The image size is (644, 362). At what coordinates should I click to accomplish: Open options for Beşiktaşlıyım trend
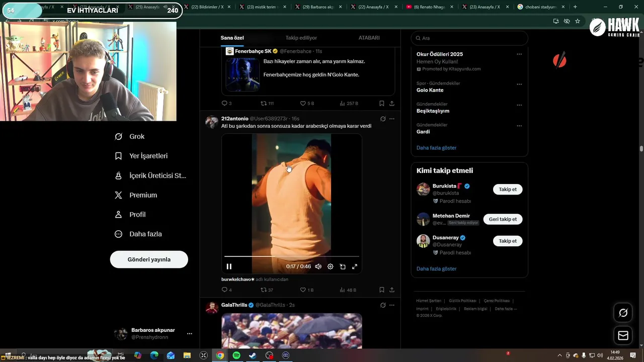[519, 105]
